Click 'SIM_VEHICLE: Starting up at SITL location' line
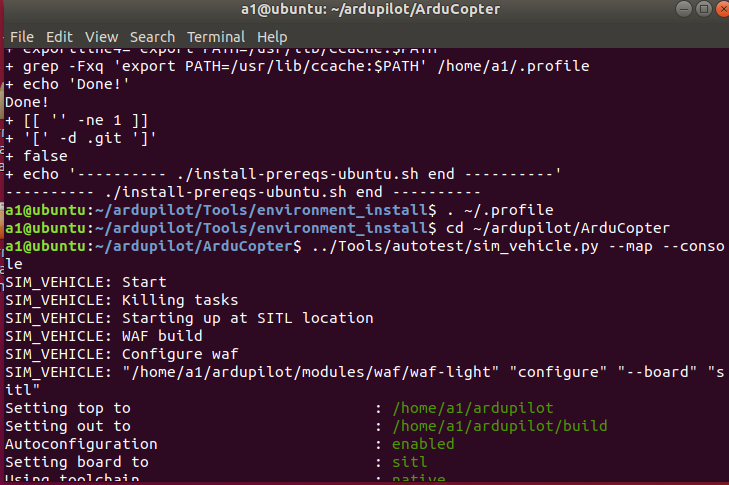The height and width of the screenshot is (485, 729). tap(189, 318)
